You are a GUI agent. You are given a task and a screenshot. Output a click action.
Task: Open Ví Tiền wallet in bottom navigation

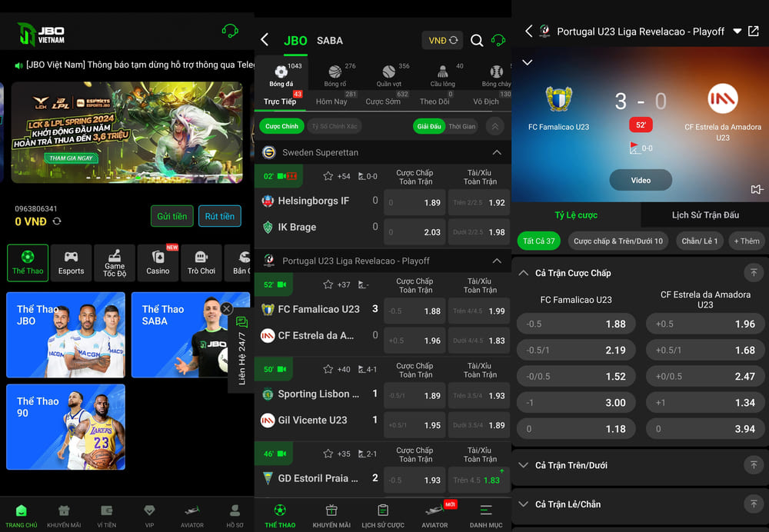pyautogui.click(x=106, y=517)
